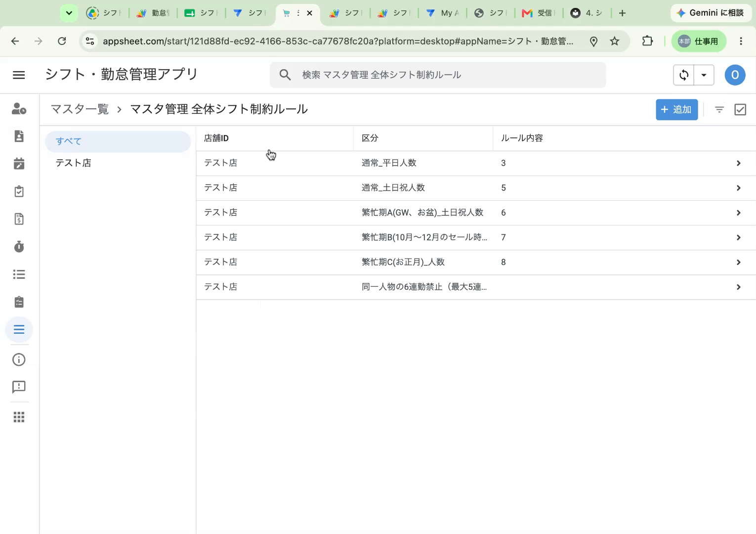This screenshot has height=534, width=756.
Task: Open the 6連勤禁止 row chevron
Action: pos(738,287)
